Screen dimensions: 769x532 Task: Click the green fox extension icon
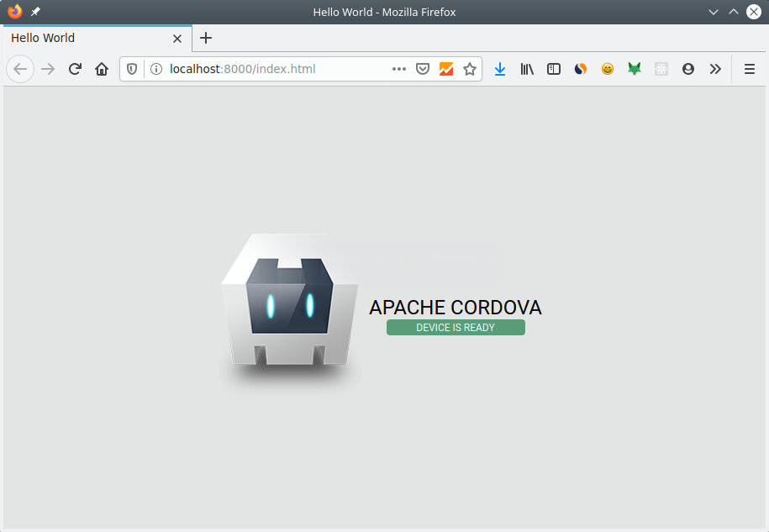pyautogui.click(x=635, y=69)
